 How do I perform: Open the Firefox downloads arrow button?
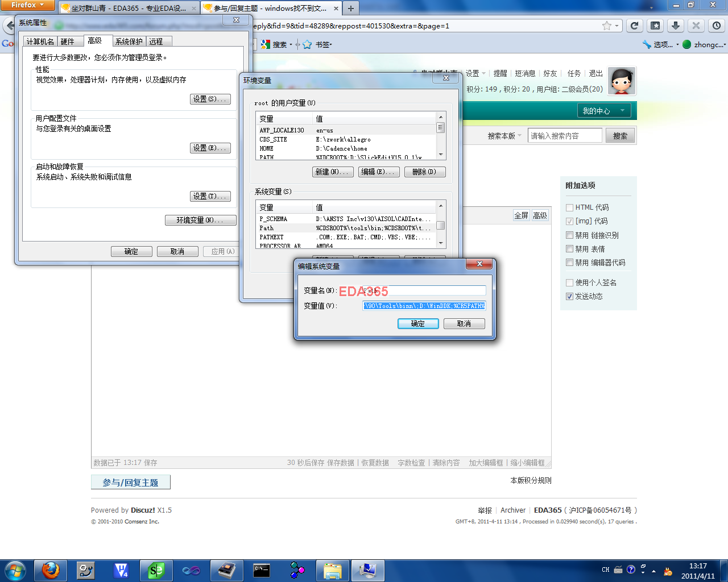(675, 26)
